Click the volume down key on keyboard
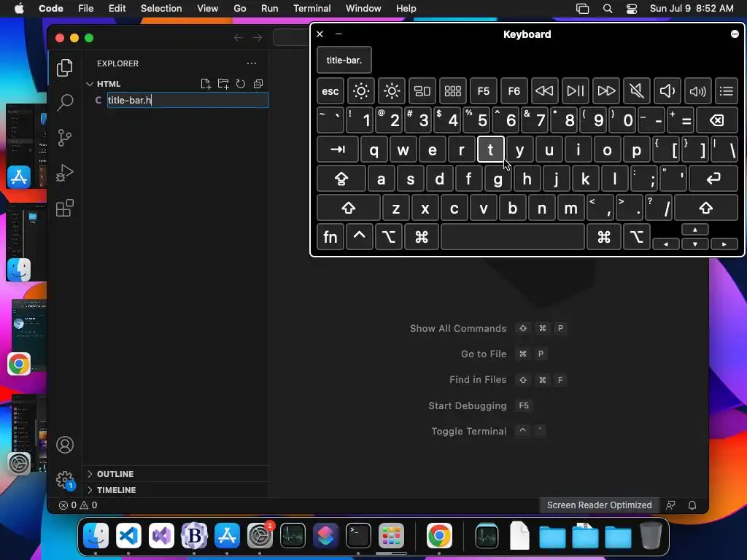 (x=667, y=91)
